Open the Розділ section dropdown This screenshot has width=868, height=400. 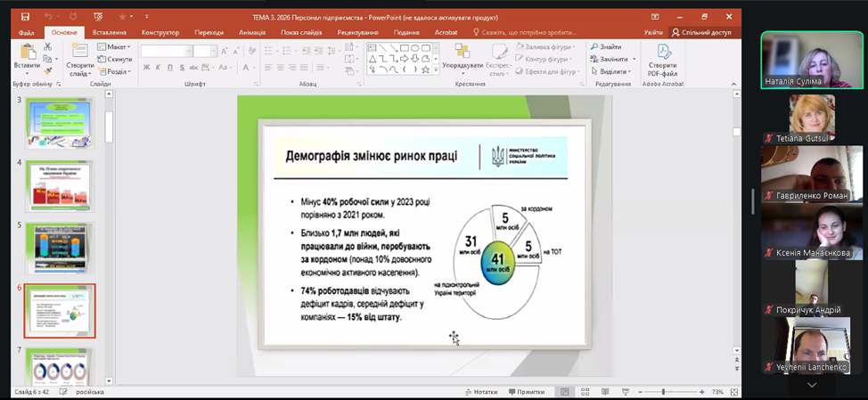116,71
